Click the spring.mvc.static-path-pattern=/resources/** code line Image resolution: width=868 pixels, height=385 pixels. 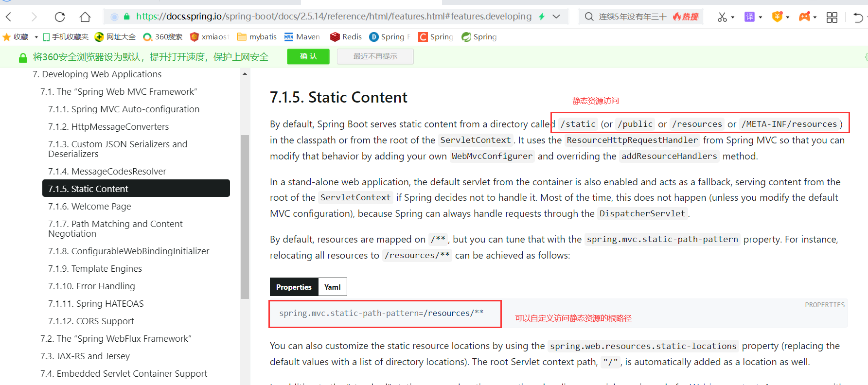tap(381, 314)
